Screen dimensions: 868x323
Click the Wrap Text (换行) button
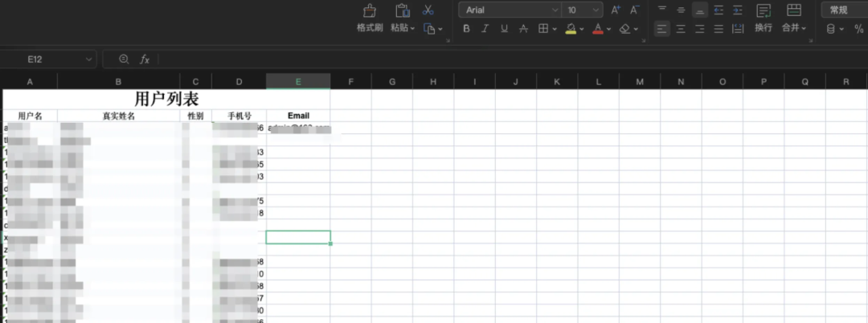point(763,18)
